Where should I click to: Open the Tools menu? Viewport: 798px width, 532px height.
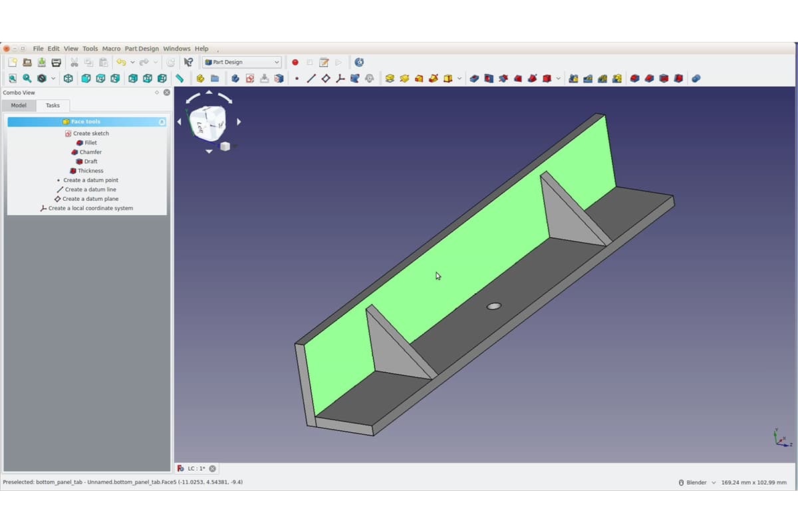tap(90, 49)
